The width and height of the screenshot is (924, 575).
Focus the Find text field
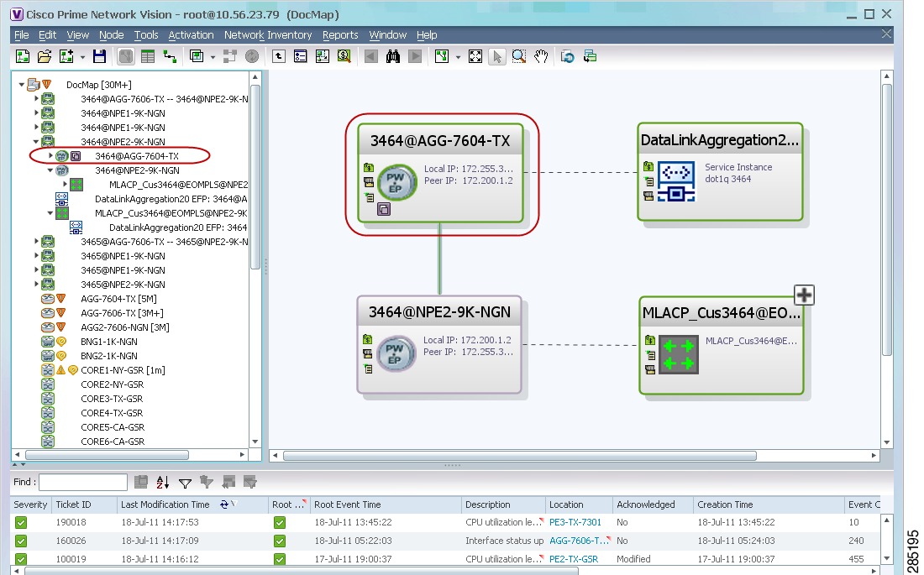[83, 482]
